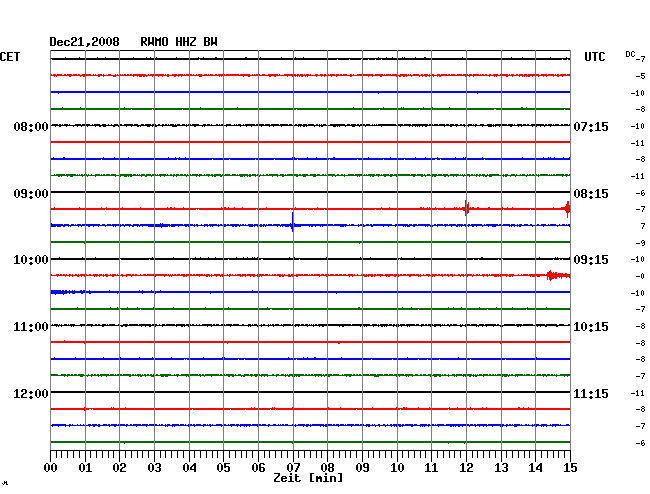Click the 06 minute axis tick label
This screenshot has width=650, height=494.
click(x=258, y=467)
